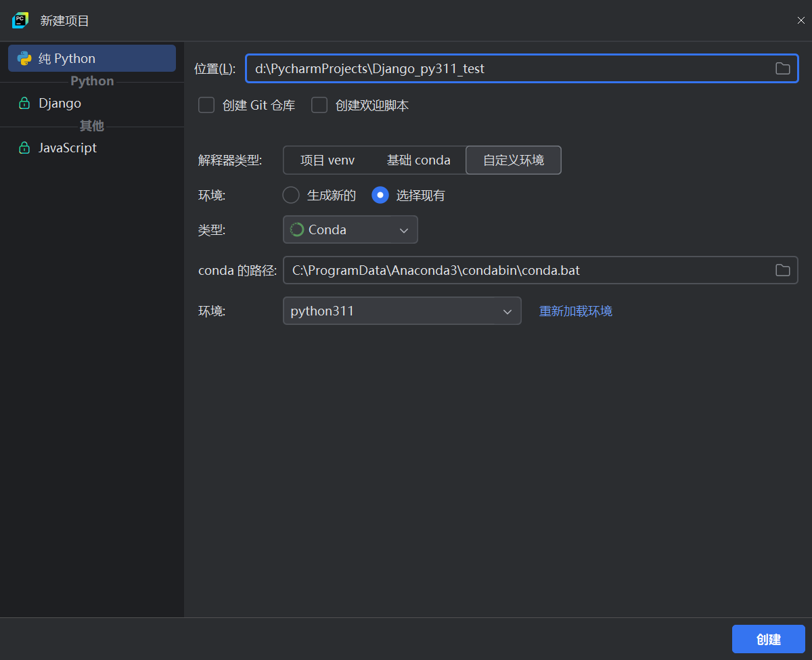Browse folder icon in conda 的路径 field
The height and width of the screenshot is (660, 812).
pos(782,270)
